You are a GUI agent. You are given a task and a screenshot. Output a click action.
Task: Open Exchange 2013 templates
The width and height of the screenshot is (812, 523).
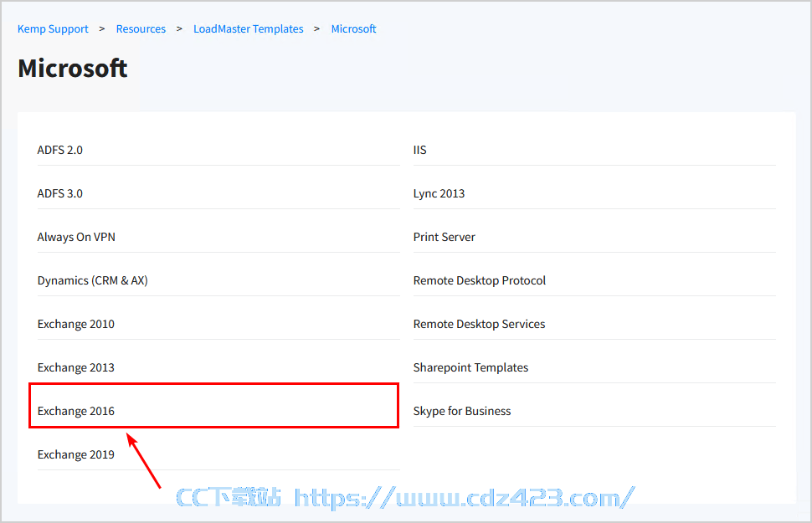76,367
